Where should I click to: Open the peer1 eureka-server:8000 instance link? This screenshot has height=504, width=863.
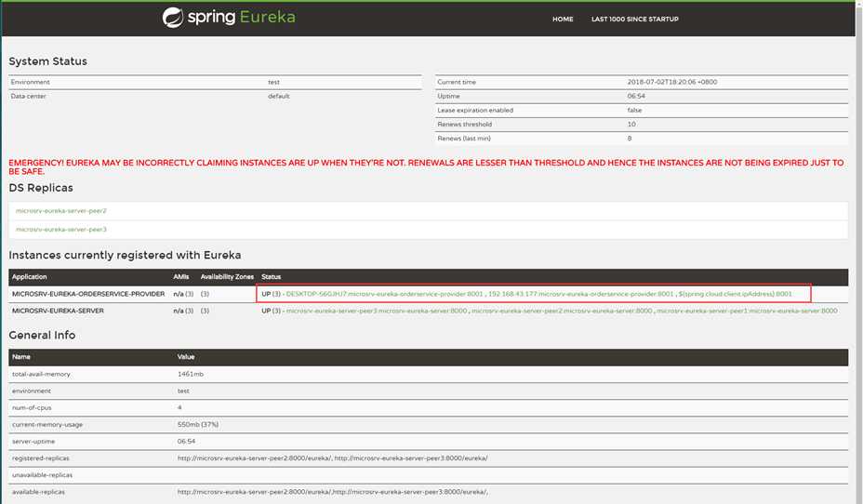[747, 311]
